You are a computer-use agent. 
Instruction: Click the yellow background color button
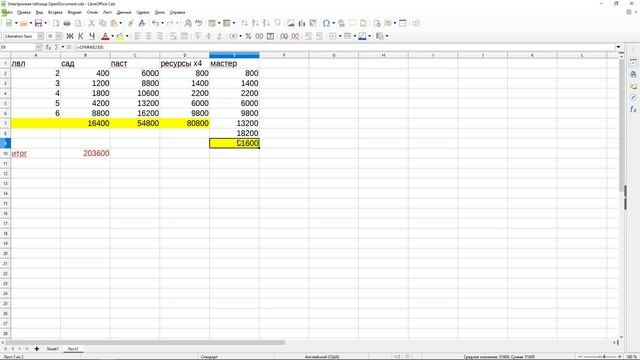point(120,36)
